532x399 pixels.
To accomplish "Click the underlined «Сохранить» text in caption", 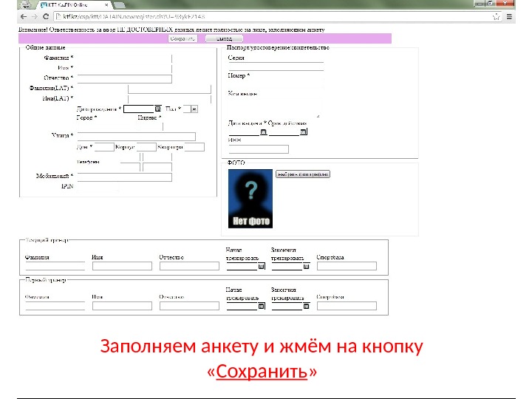I will 262,371.
